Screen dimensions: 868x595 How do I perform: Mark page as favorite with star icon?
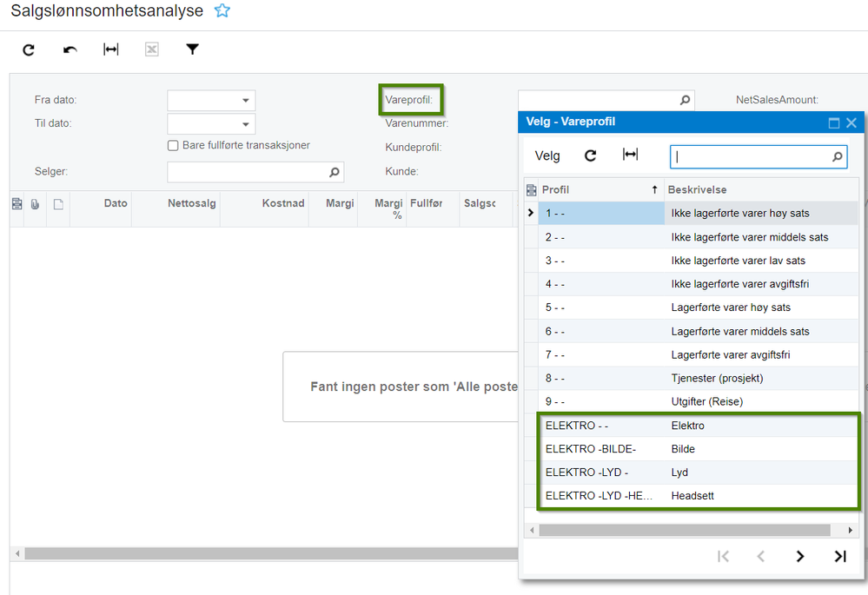(222, 10)
